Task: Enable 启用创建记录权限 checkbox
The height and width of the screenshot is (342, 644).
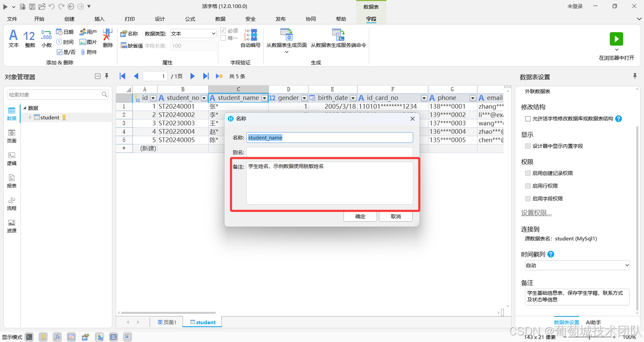Action: 528,174
